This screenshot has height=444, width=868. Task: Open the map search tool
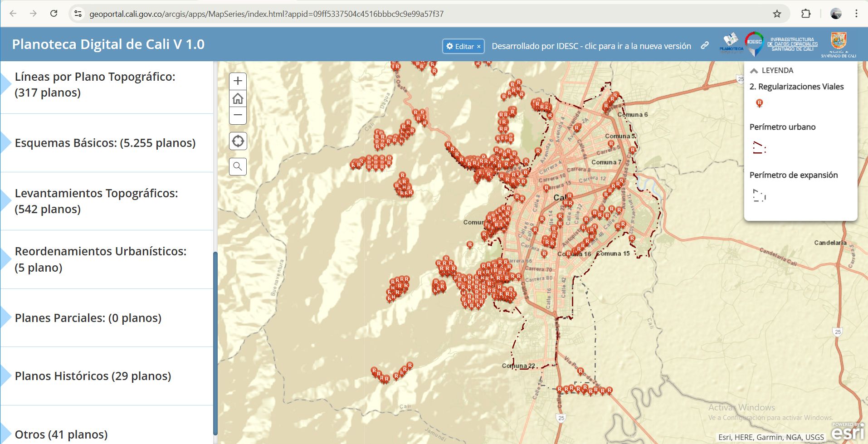[x=238, y=166]
